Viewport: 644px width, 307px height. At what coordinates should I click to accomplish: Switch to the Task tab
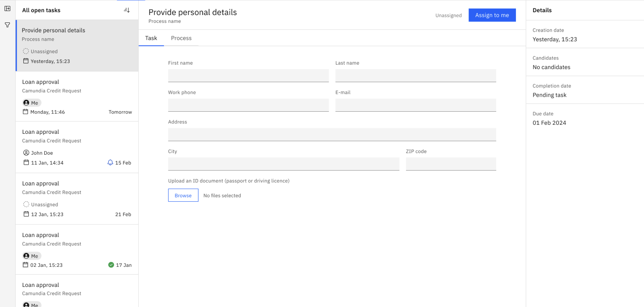click(x=151, y=38)
